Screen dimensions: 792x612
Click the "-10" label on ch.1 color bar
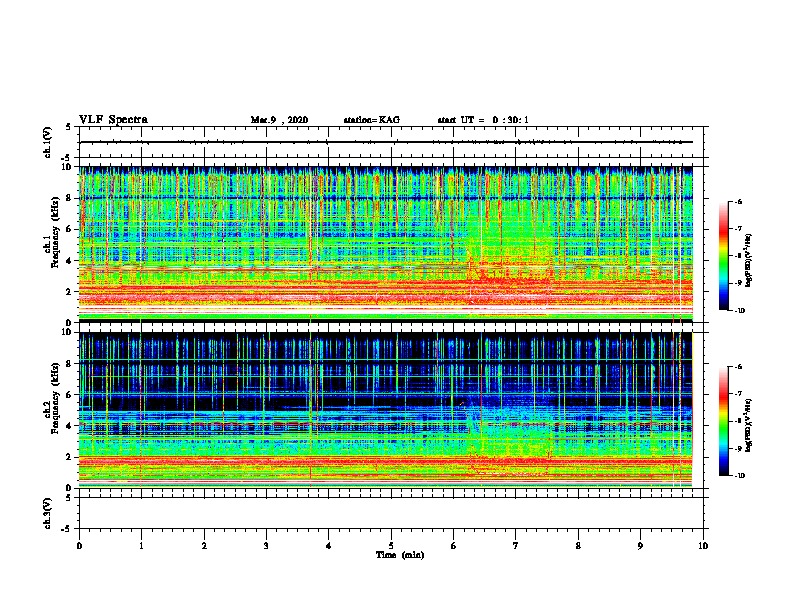click(739, 311)
